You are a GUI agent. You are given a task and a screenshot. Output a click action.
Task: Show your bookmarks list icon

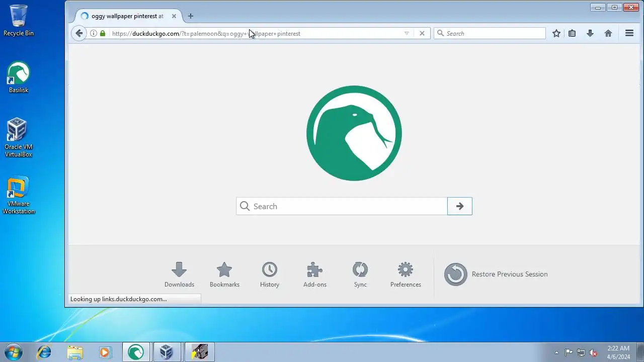click(572, 33)
